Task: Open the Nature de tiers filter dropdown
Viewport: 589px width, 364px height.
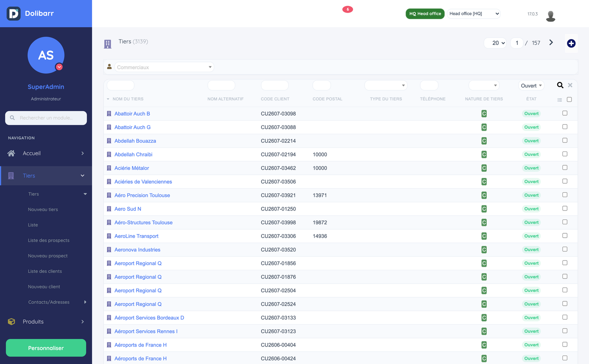Action: pyautogui.click(x=484, y=85)
